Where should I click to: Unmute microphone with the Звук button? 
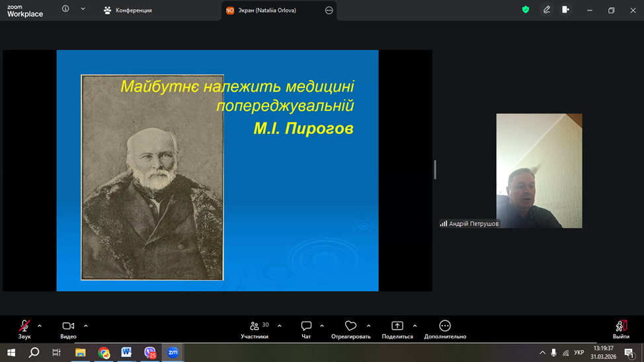pyautogui.click(x=24, y=328)
